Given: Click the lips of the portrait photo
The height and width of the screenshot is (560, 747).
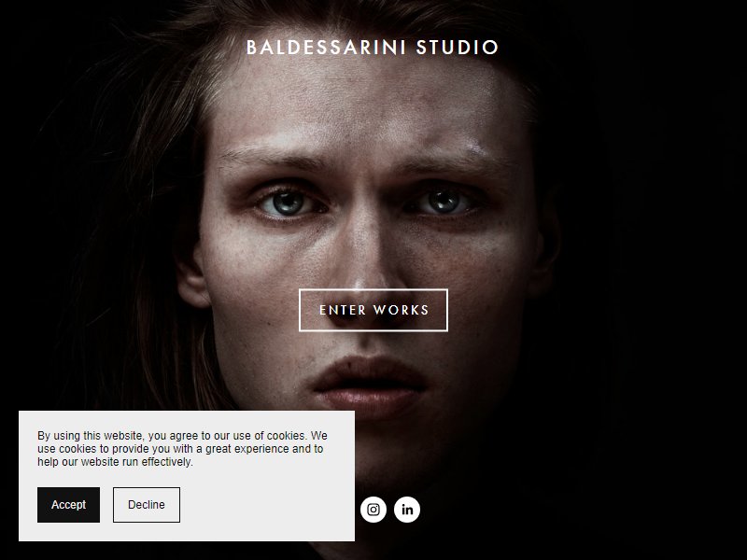Looking at the screenshot, I should tap(369, 386).
